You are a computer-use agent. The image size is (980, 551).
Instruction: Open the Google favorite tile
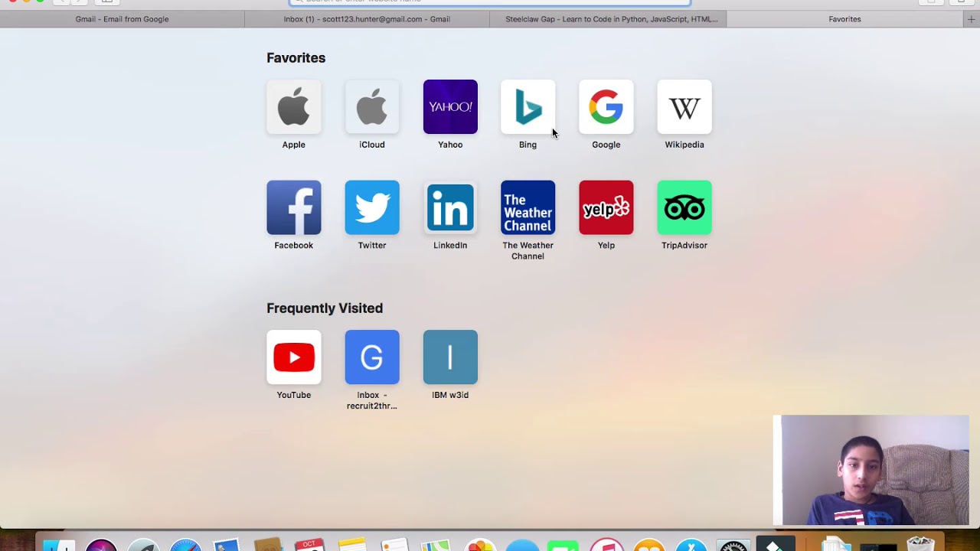(x=606, y=107)
